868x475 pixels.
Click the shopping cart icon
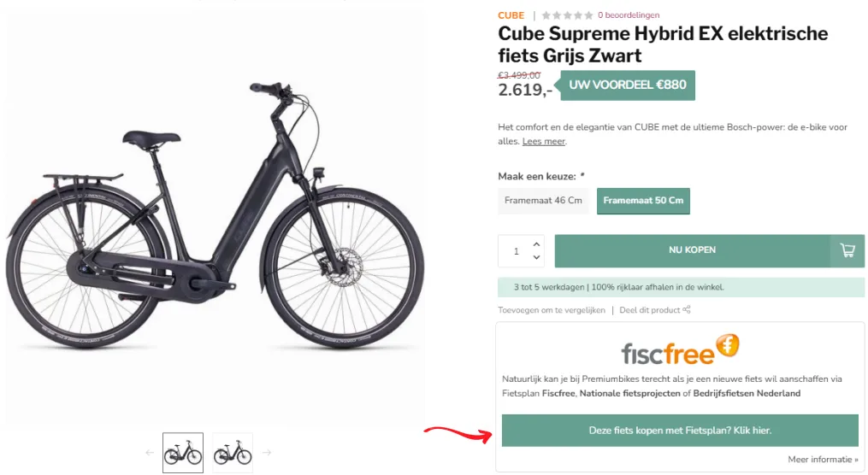847,250
